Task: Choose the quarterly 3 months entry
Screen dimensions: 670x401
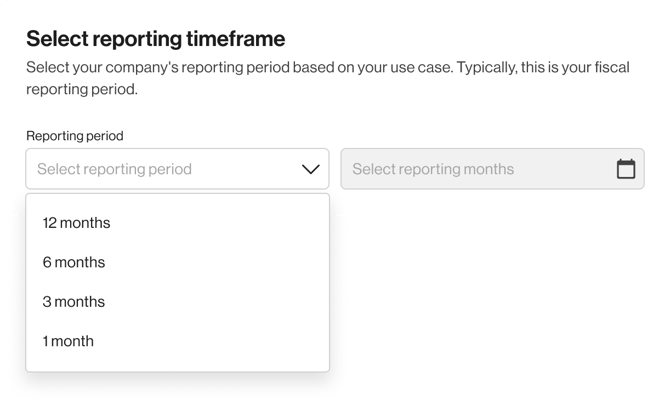Action: pos(74,302)
